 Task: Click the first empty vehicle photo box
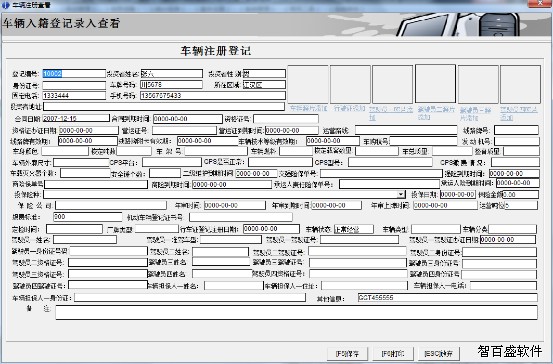308,84
